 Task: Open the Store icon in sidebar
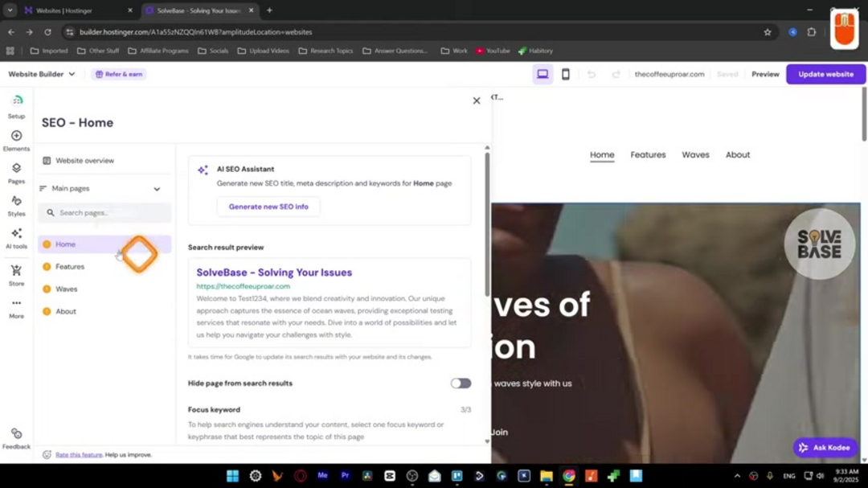(16, 272)
